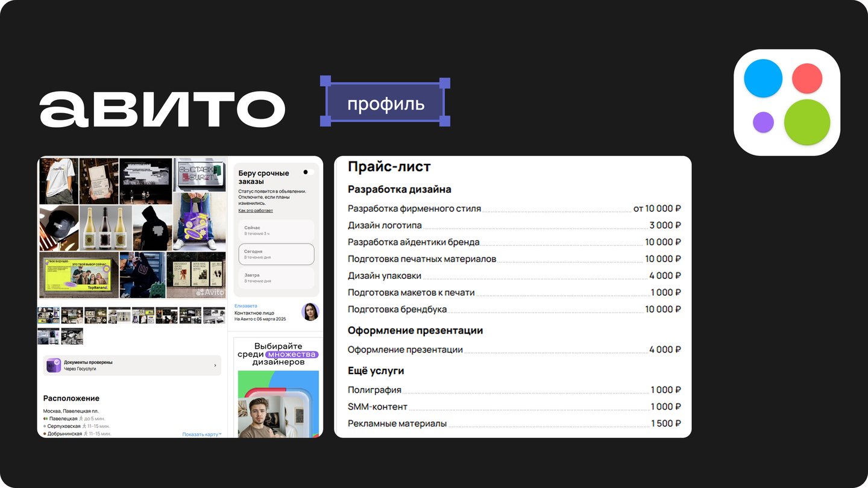Image resolution: width=868 pixels, height=488 pixels.
Task: Click the "Дизайн логотипа" price row
Action: click(515, 225)
